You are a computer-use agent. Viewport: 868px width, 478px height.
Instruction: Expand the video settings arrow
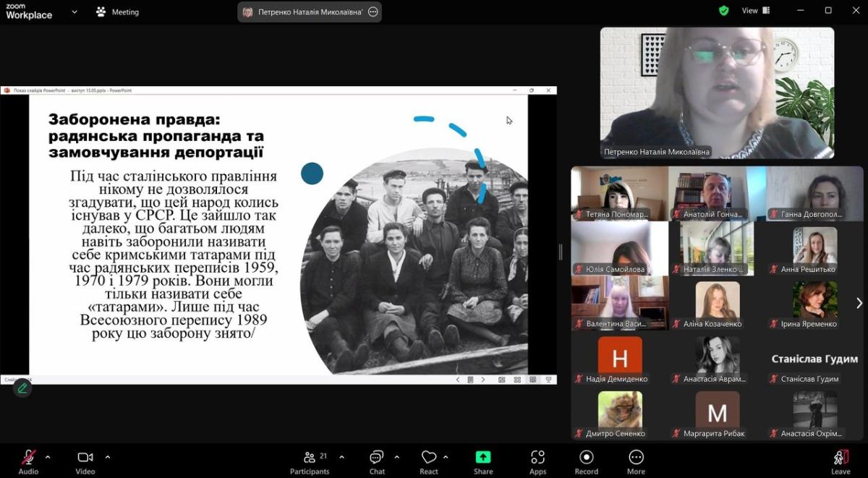coord(108,457)
